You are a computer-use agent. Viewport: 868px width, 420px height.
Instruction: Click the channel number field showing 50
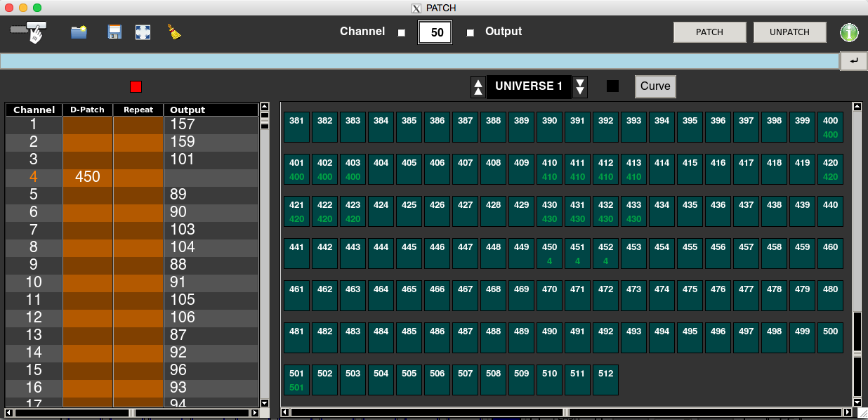tap(435, 32)
